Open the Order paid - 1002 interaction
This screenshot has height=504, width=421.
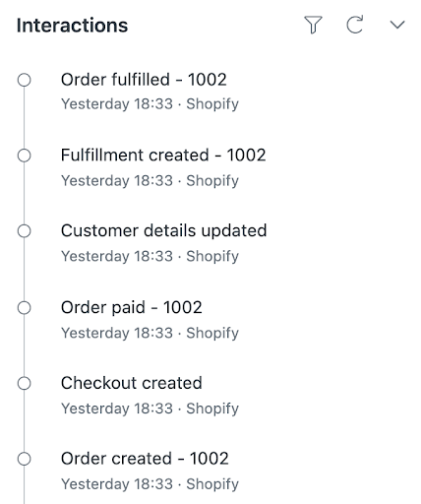coord(132,308)
